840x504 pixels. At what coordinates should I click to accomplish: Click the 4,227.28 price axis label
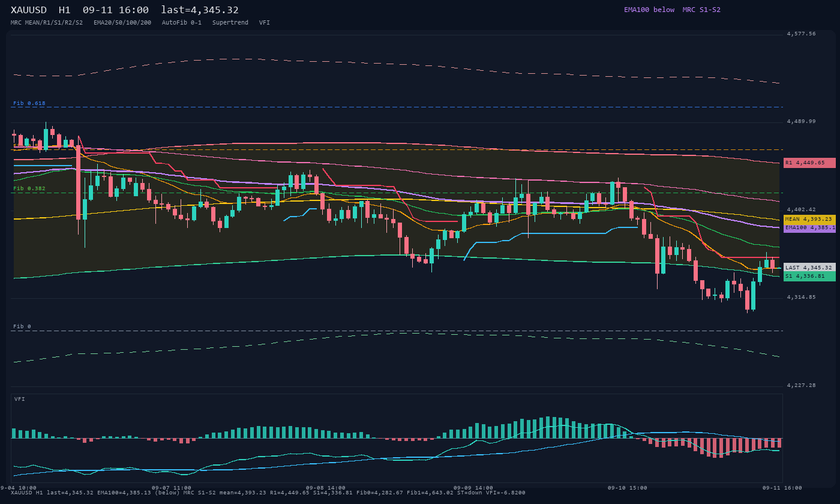point(802,385)
